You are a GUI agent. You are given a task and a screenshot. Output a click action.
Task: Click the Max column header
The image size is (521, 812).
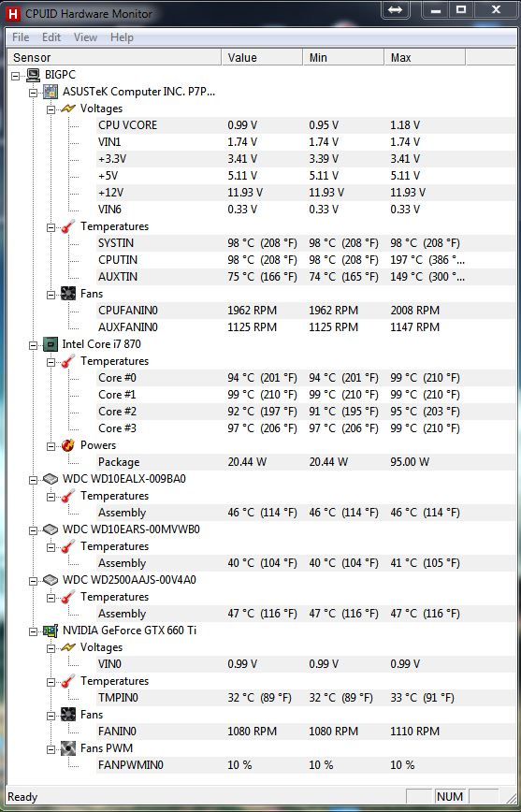point(425,57)
